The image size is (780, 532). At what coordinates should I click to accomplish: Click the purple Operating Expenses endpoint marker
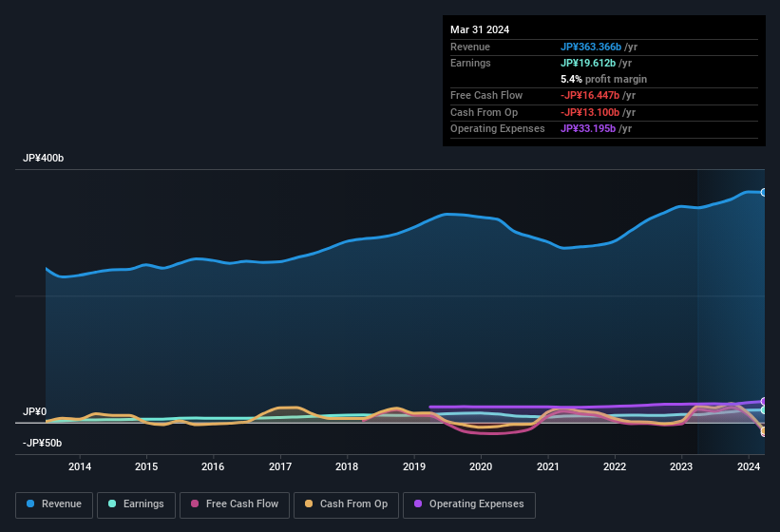point(764,401)
